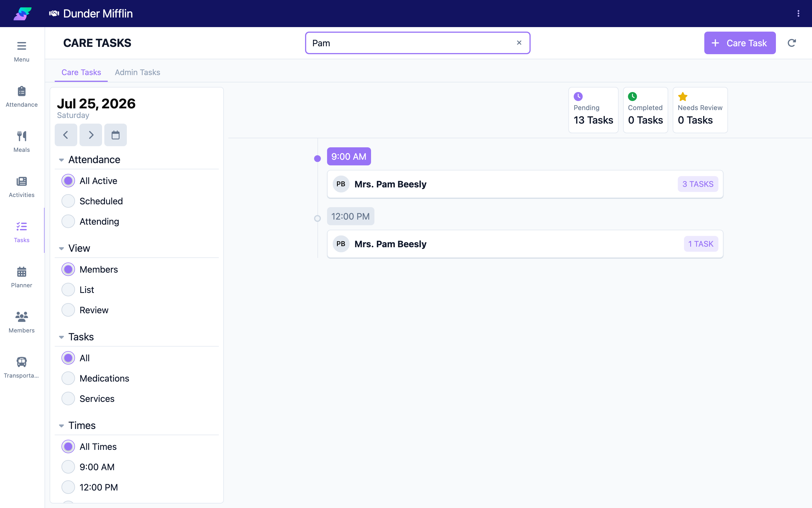
Task: Click the handshake icon beside Dunder Mifflin
Action: 54,14
